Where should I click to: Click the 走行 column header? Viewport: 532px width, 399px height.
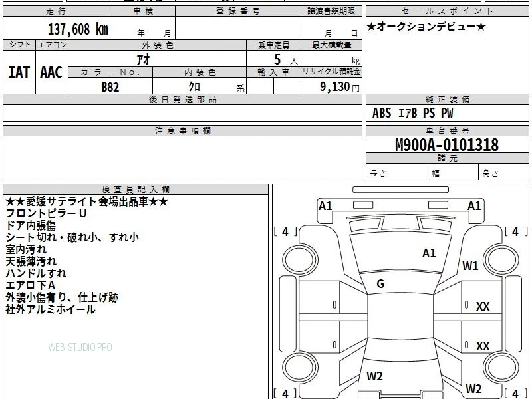click(x=57, y=11)
